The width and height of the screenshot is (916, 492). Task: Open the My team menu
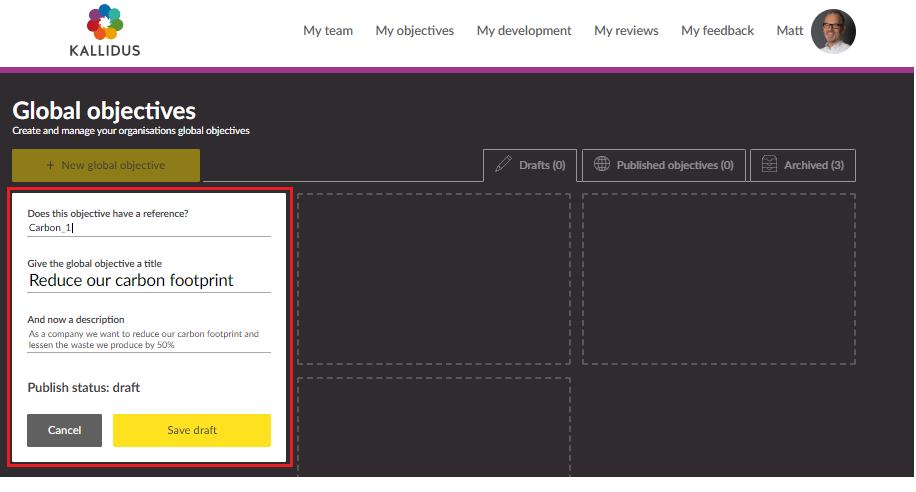(328, 31)
